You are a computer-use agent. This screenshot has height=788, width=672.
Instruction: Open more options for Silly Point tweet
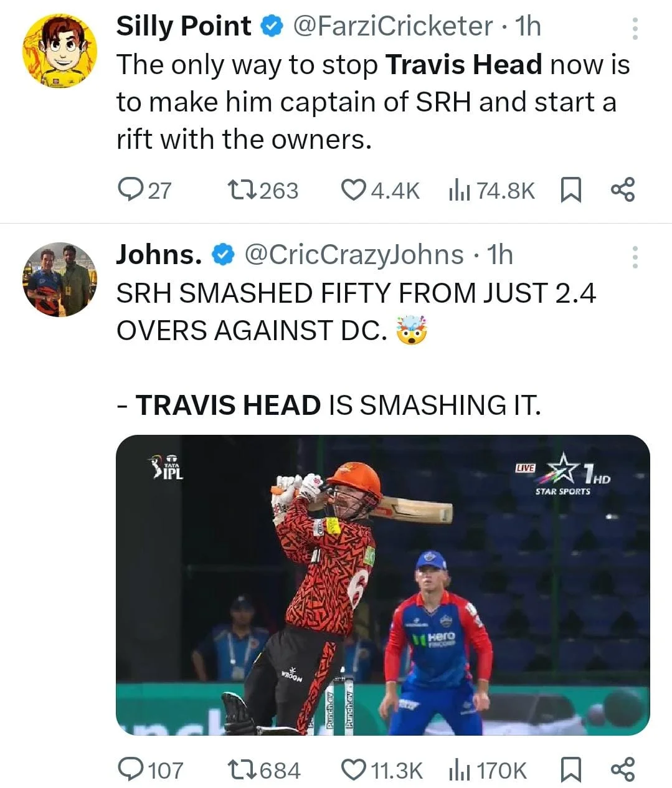click(635, 29)
